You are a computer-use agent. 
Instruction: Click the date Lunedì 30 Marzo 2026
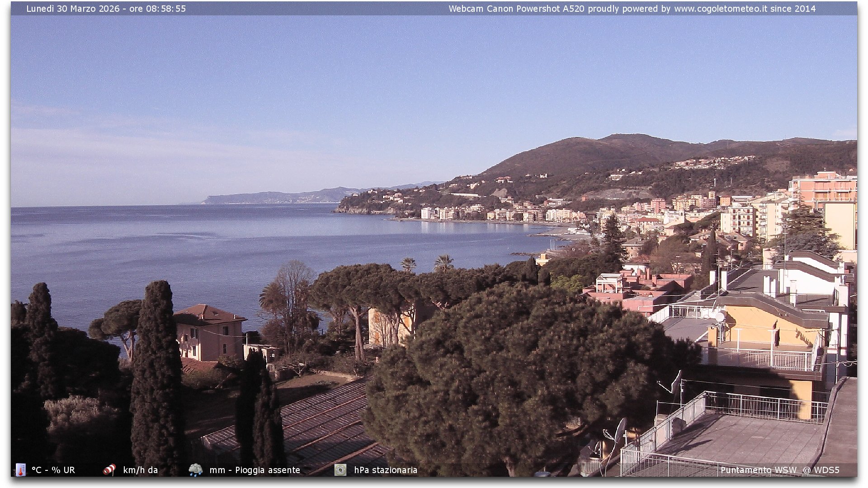click(x=73, y=9)
